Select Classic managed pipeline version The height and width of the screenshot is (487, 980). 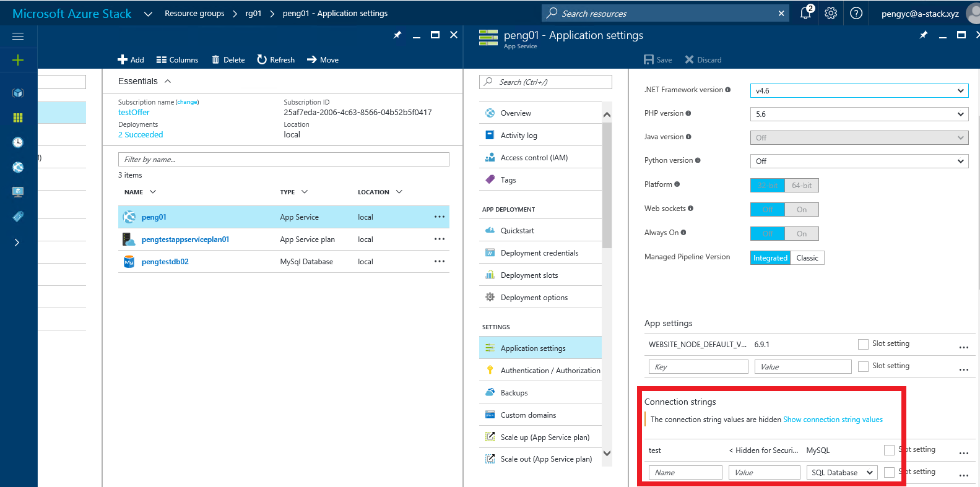(807, 257)
